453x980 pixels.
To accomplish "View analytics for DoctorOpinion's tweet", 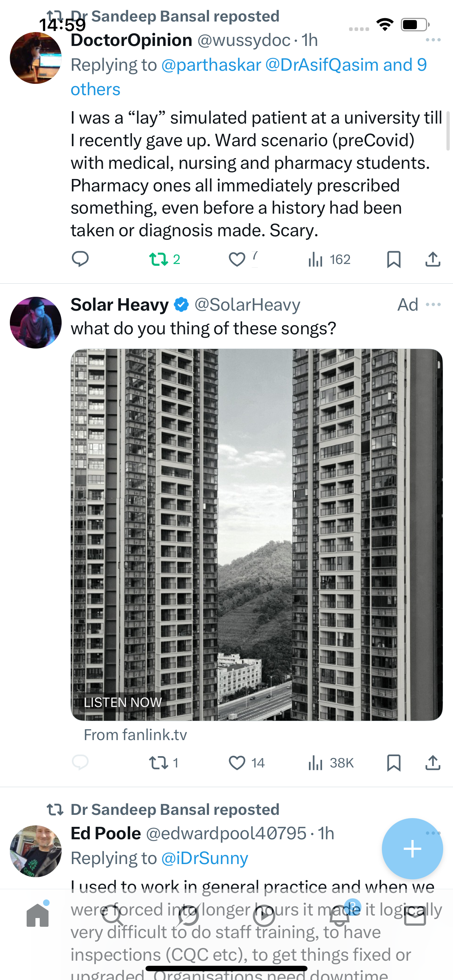I will click(315, 260).
